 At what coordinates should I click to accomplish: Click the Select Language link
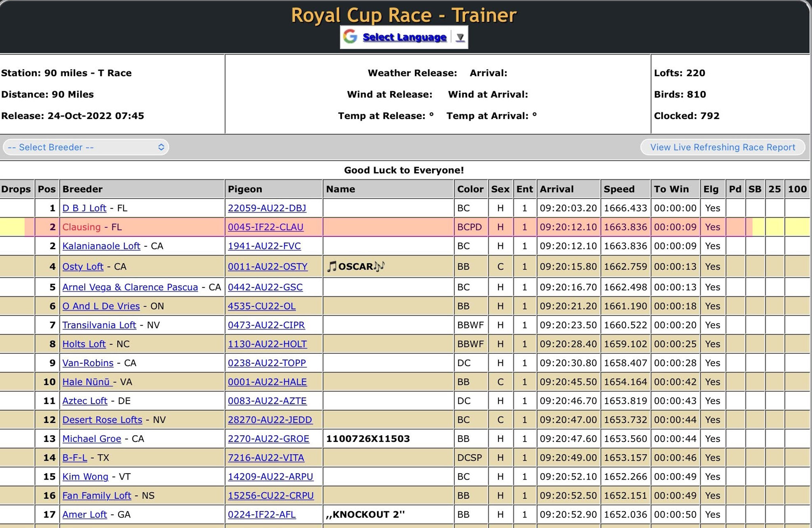(404, 37)
